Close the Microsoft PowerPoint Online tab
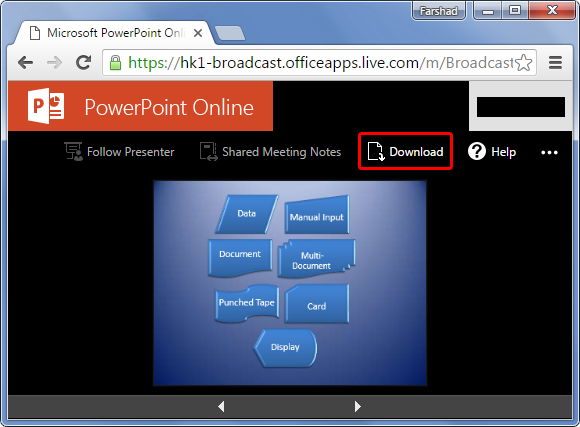The width and height of the screenshot is (580, 427). click(x=198, y=33)
